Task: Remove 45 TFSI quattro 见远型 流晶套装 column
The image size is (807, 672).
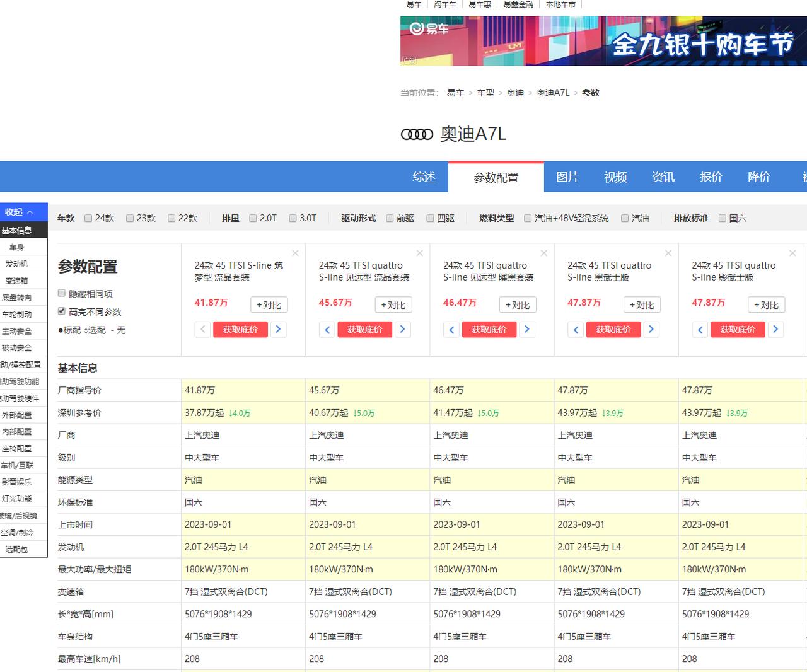Action: [419, 253]
